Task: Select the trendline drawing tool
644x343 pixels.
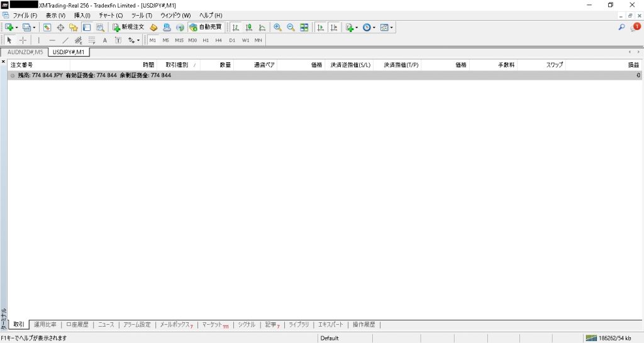Action: 65,40
